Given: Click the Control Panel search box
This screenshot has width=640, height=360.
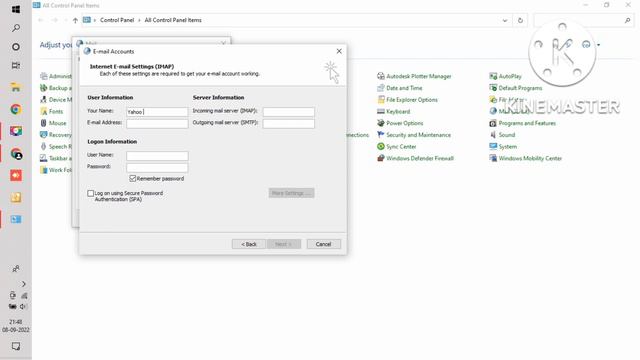Looking at the screenshot, I should point(584,20).
